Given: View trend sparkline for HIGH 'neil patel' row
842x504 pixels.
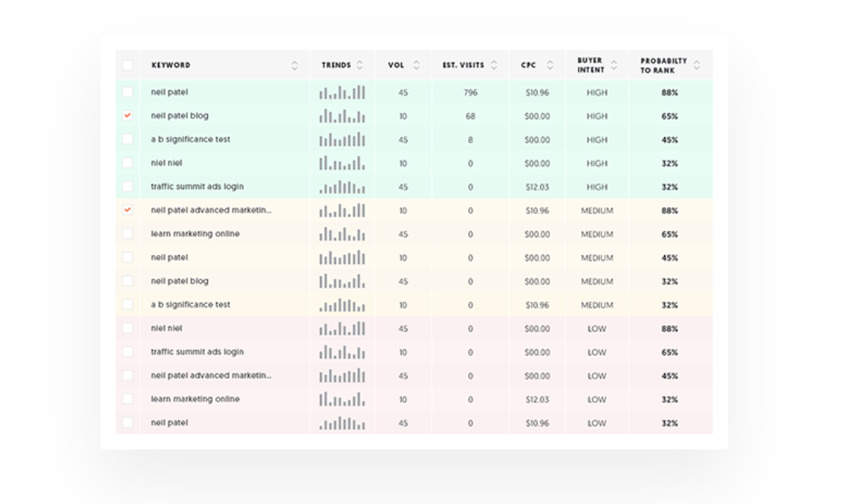Looking at the screenshot, I should coord(342,92).
